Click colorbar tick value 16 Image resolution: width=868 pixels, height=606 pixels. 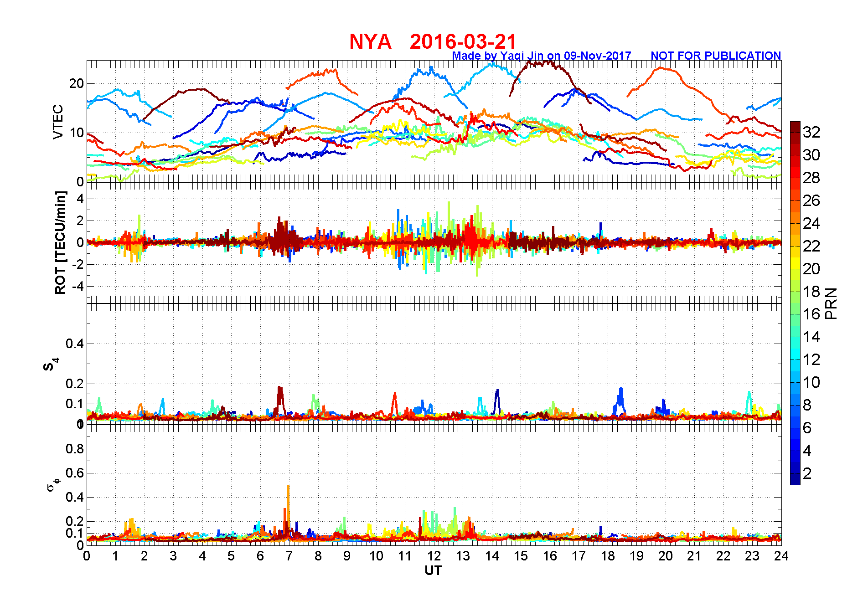pyautogui.click(x=811, y=314)
